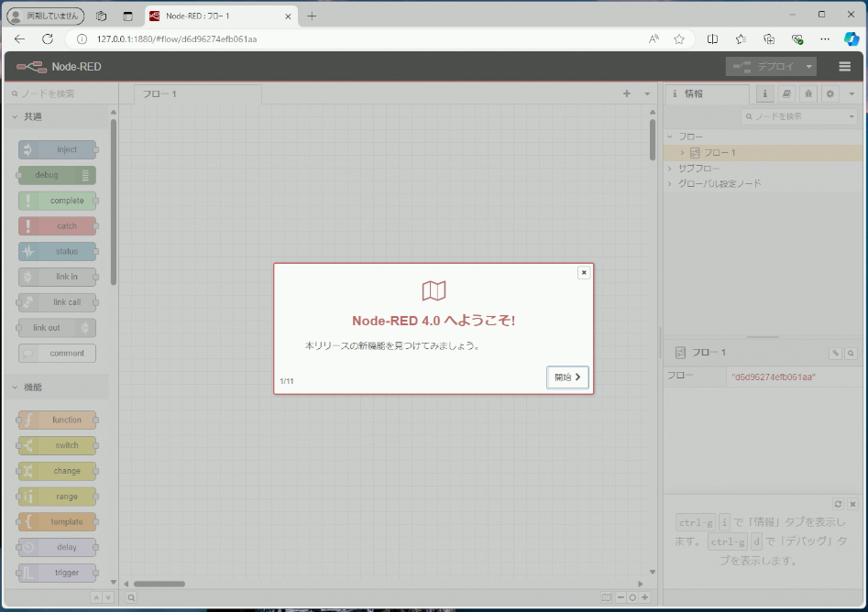The width and height of the screenshot is (868, 612).
Task: Select the comment node in palette
Action: 57,353
